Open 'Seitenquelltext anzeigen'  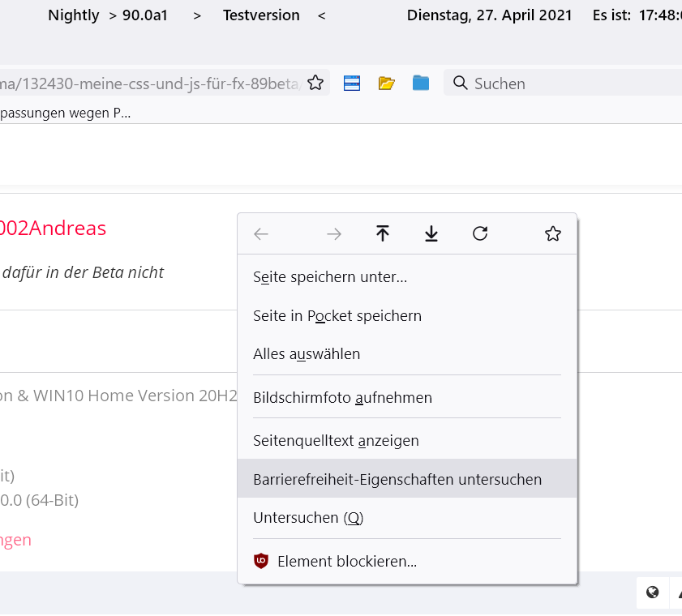click(x=336, y=441)
